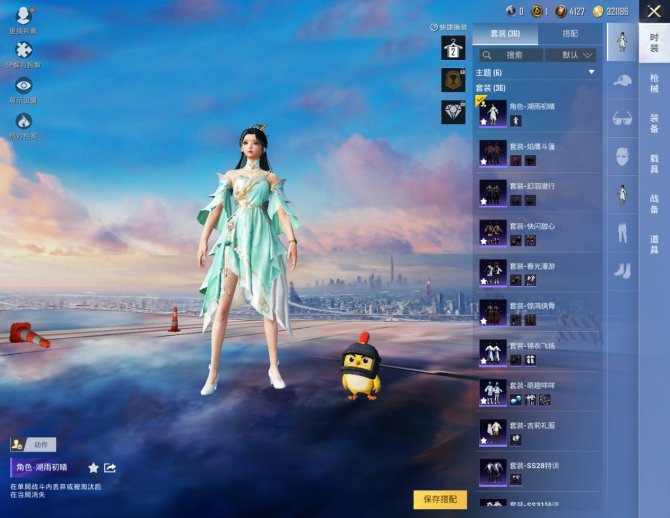Click the bronze trophy badge icon
Screen dimensions: 670x518
pyautogui.click(x=453, y=80)
